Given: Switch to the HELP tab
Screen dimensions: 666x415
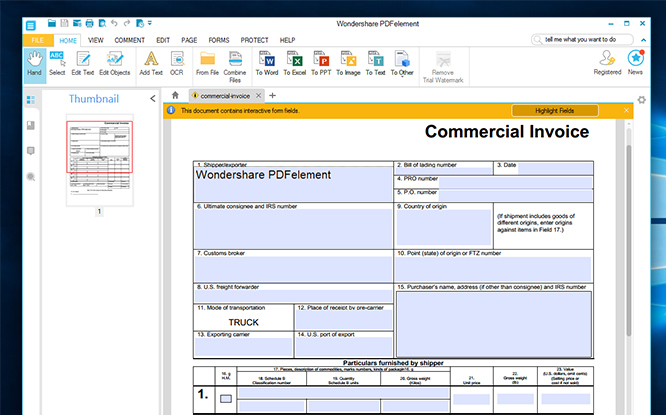Looking at the screenshot, I should click(287, 40).
